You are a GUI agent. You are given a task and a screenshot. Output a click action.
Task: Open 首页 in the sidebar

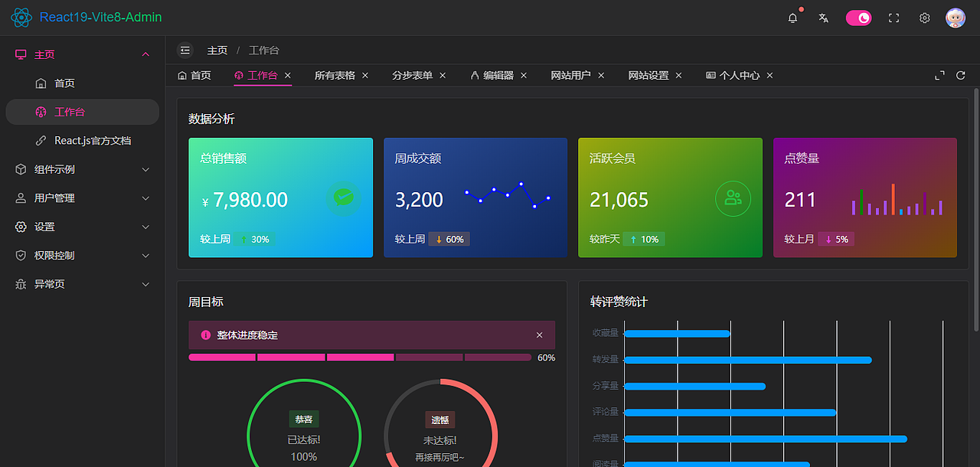[82, 83]
